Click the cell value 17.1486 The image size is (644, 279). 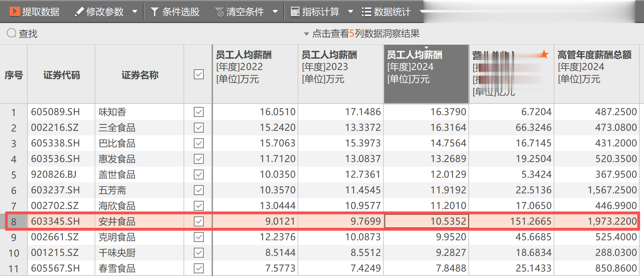363,112
